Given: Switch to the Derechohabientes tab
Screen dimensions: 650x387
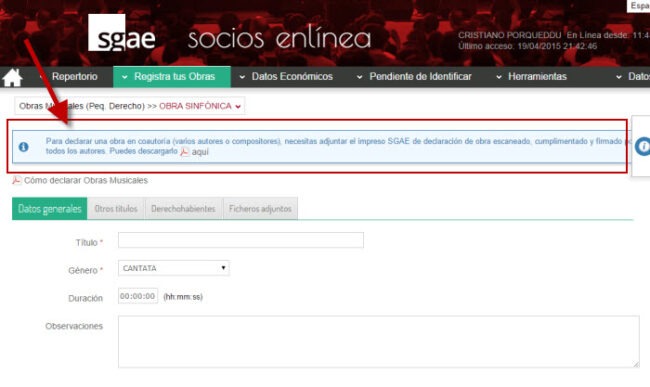Looking at the screenshot, I should (183, 208).
